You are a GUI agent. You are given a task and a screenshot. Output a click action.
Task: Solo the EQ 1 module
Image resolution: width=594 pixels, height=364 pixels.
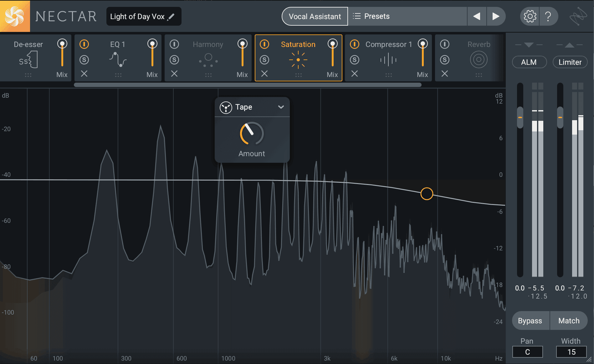[84, 59]
